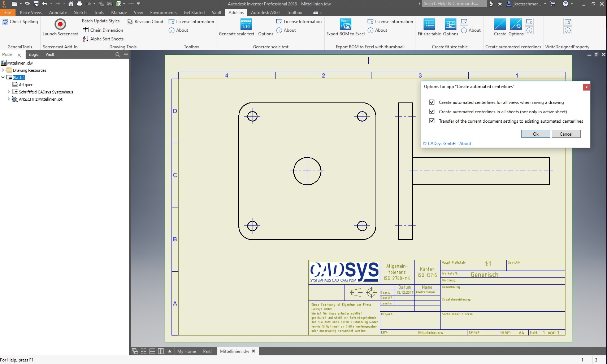Toggle centerlines for all views when saving
The width and height of the screenshot is (607, 364).
432,102
